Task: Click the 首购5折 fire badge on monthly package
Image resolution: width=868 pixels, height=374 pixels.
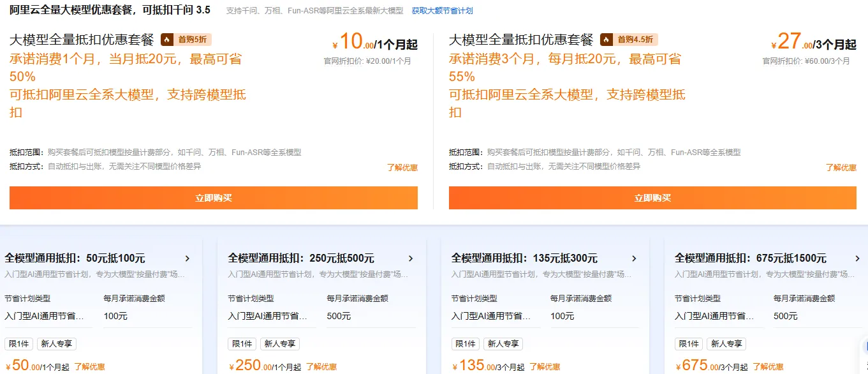Action: (x=185, y=39)
